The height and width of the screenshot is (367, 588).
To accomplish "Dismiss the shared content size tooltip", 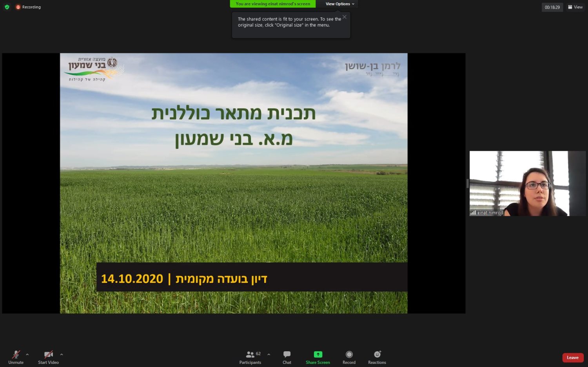I will [x=344, y=17].
